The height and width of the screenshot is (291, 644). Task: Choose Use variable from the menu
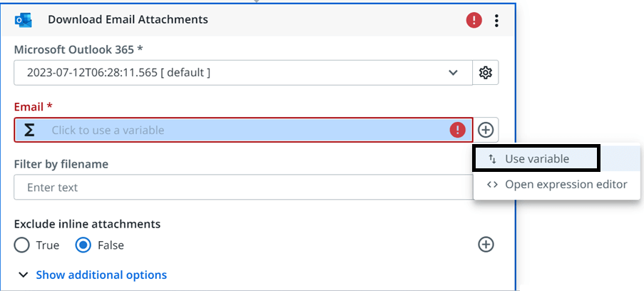point(536,158)
